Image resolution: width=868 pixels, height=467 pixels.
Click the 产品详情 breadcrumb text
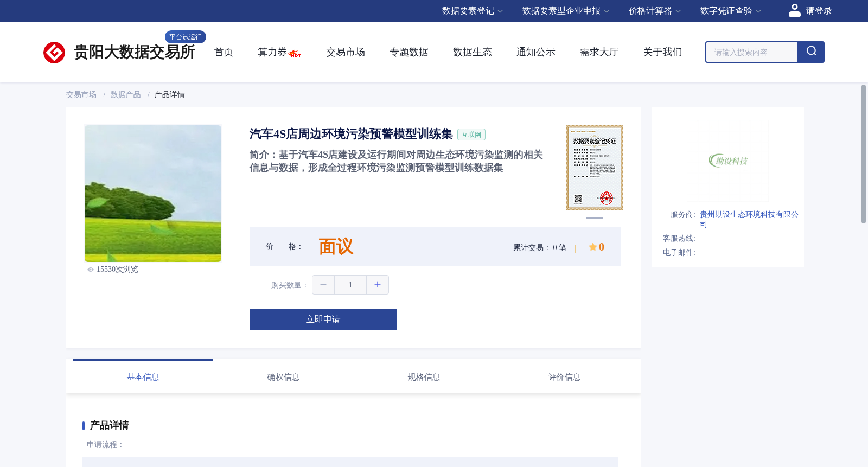pos(169,95)
